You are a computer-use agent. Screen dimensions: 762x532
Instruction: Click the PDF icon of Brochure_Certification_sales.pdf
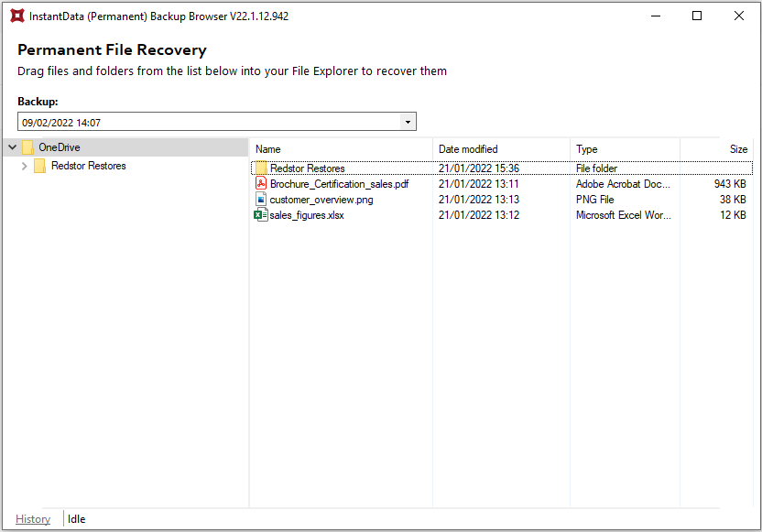tap(261, 184)
